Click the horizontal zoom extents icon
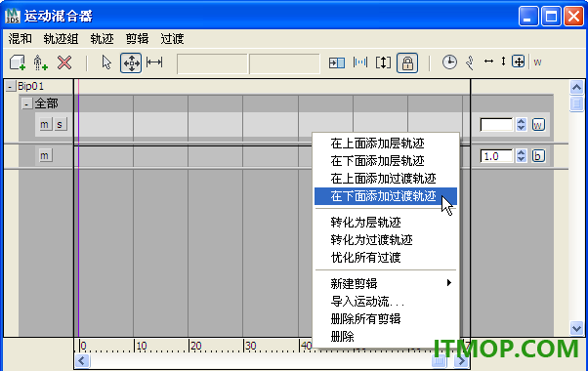588x371 pixels. point(488,62)
